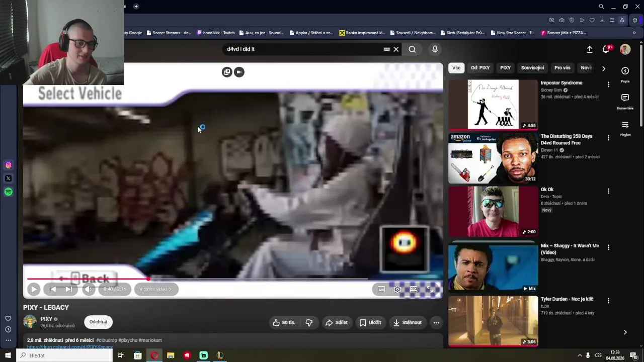Play the PIXY - LEGACY video
Viewport: 644px width, 362px height.
[x=34, y=289]
